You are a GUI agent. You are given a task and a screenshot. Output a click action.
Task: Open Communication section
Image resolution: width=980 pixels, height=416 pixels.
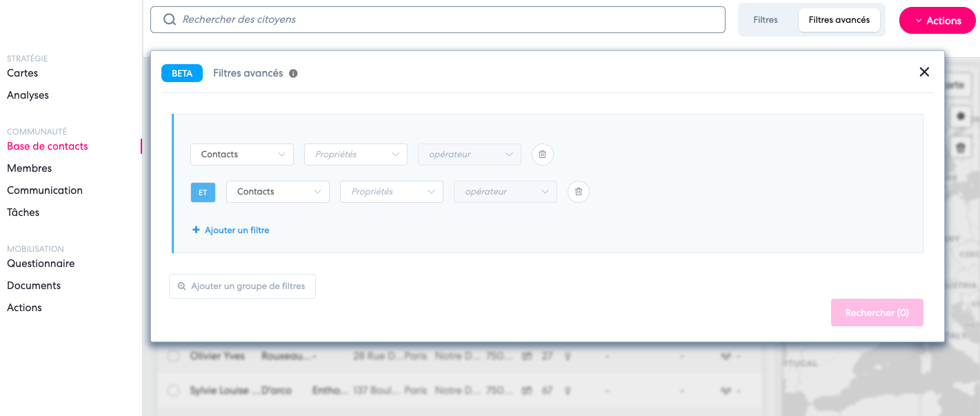coord(45,190)
